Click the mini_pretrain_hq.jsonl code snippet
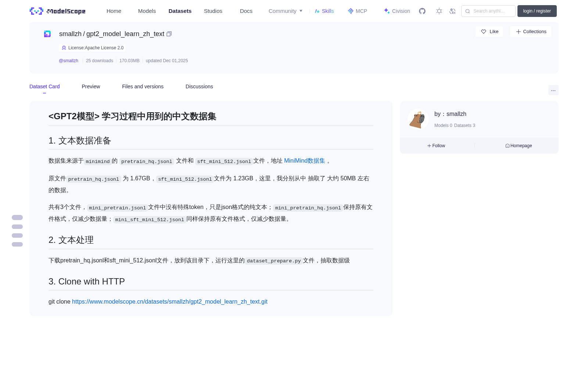 coord(308,208)
